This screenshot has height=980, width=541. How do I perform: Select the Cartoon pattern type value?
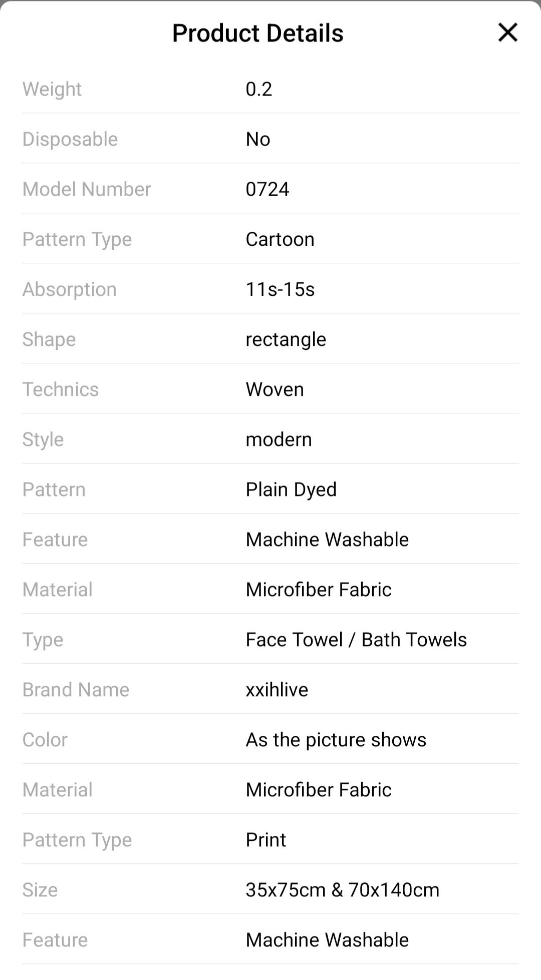pos(280,239)
